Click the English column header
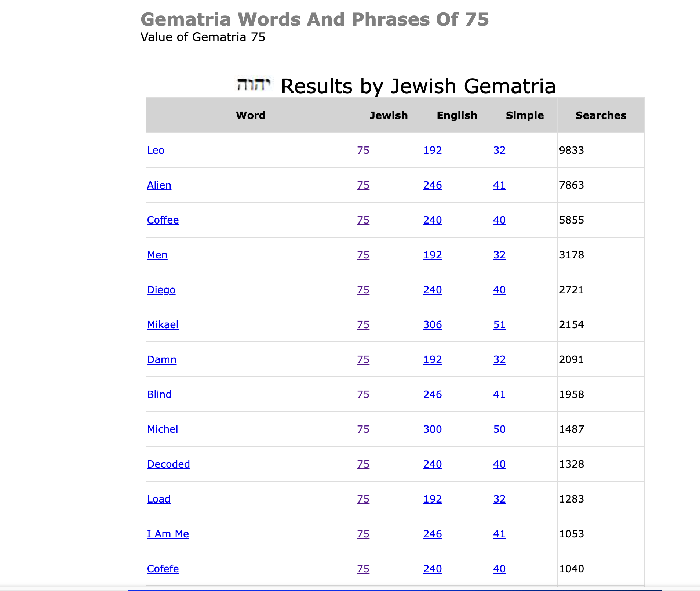 click(457, 115)
